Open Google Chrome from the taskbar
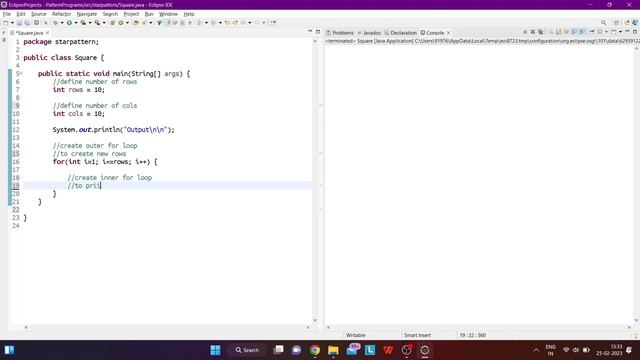The height and width of the screenshot is (360, 640). pos(314,350)
